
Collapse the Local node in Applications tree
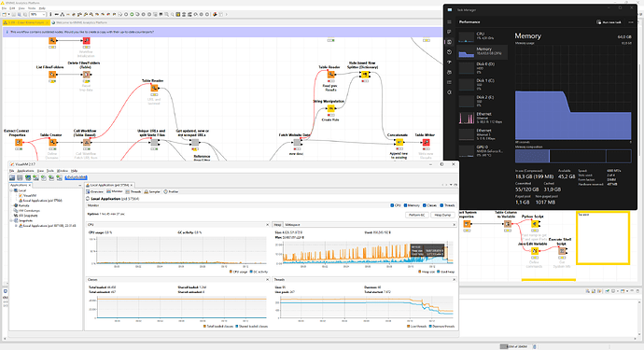12,190
